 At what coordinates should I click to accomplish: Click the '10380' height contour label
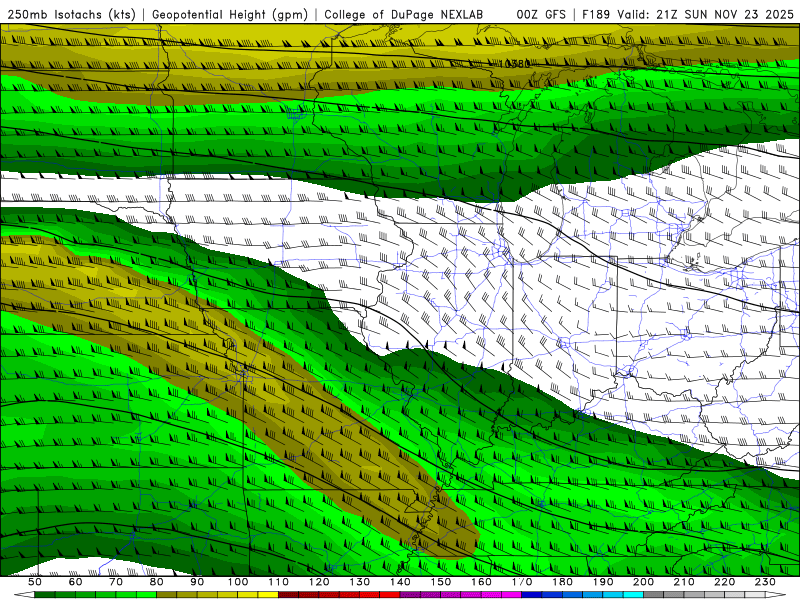point(514,64)
